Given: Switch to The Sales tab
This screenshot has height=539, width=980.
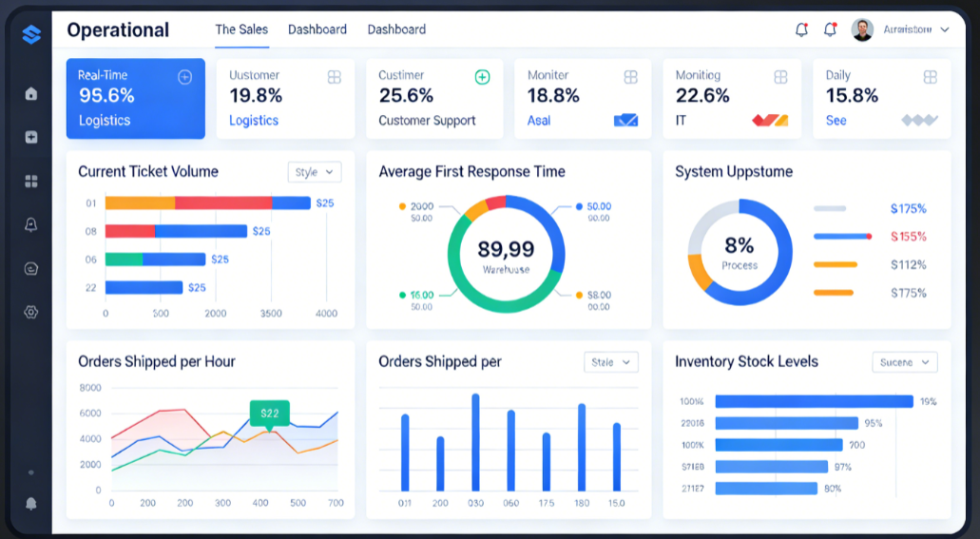Looking at the screenshot, I should click(x=241, y=29).
